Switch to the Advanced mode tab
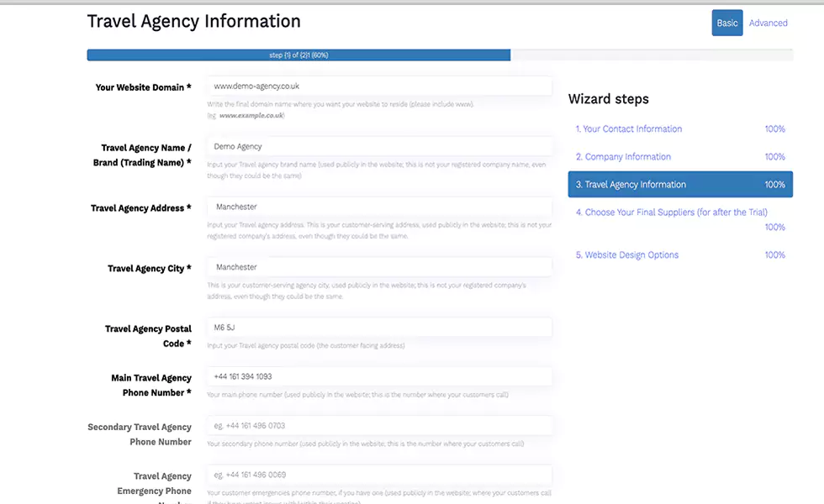824x504 pixels. point(768,23)
